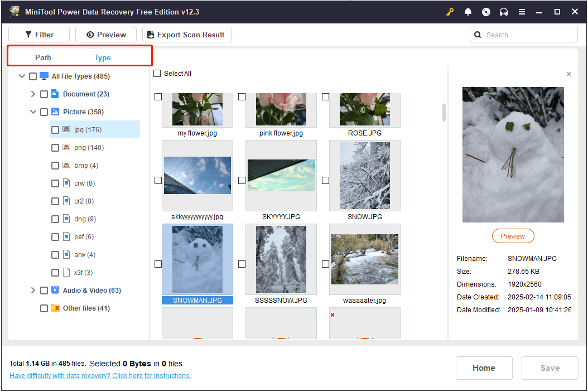The width and height of the screenshot is (588, 392).
Task: Collapse the All File Types node
Action: [x=22, y=76]
